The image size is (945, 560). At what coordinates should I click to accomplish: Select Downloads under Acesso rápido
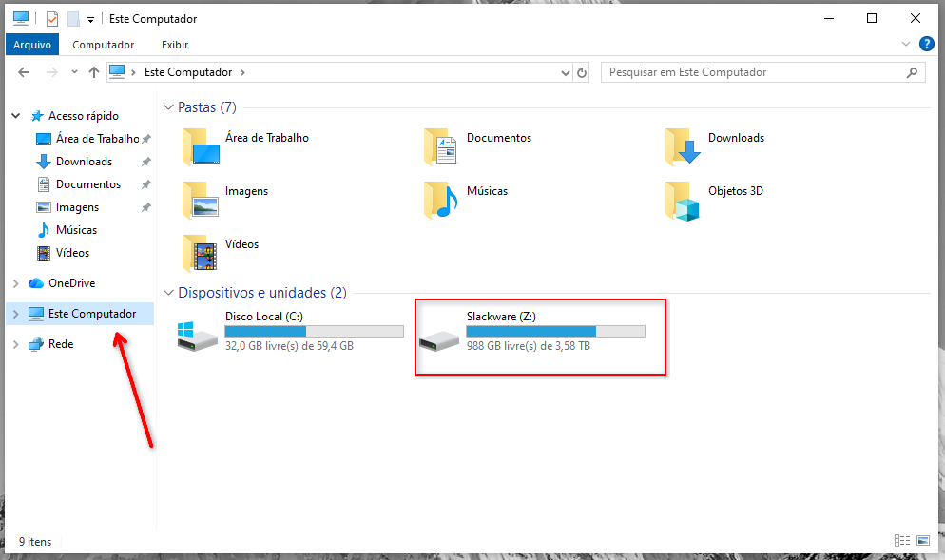[84, 162]
